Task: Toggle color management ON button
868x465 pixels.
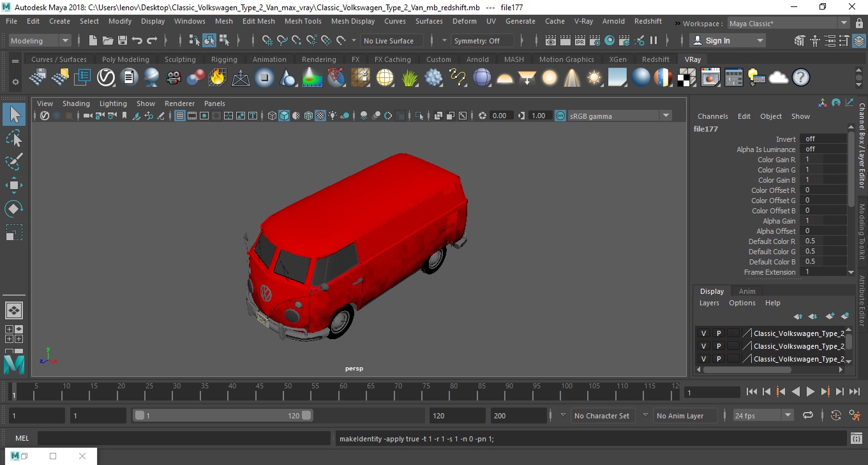Action: click(x=560, y=116)
